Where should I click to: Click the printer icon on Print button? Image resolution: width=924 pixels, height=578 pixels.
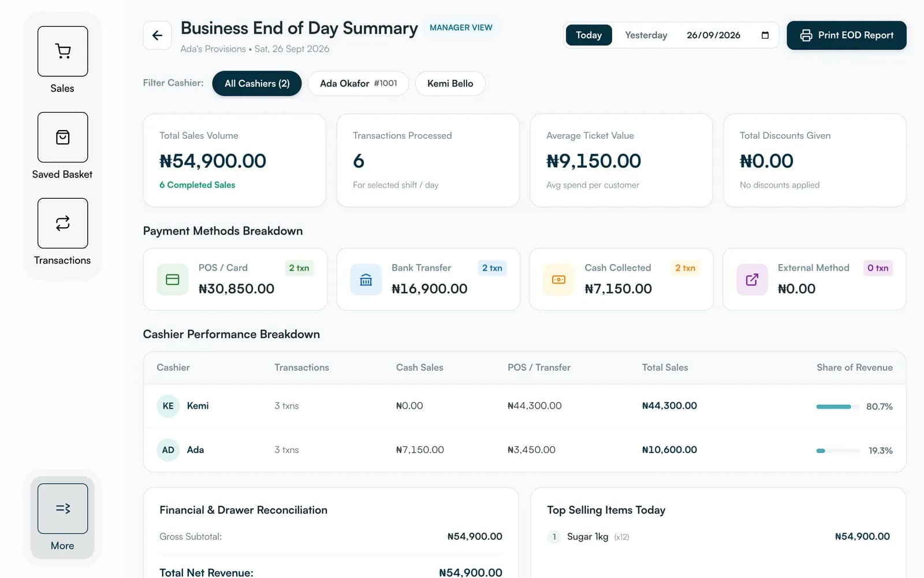806,35
